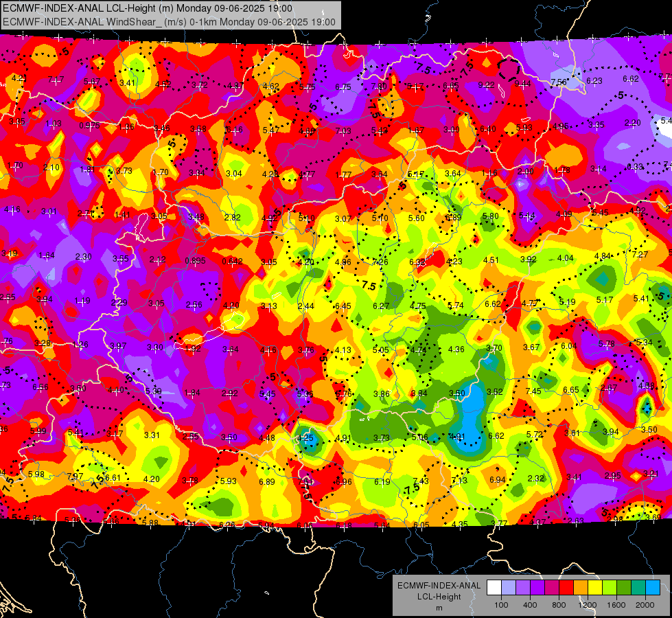This screenshot has height=618, width=672.
Task: Click the ECMWF-INDEX-ANAL title in the legend
Action: (439, 586)
